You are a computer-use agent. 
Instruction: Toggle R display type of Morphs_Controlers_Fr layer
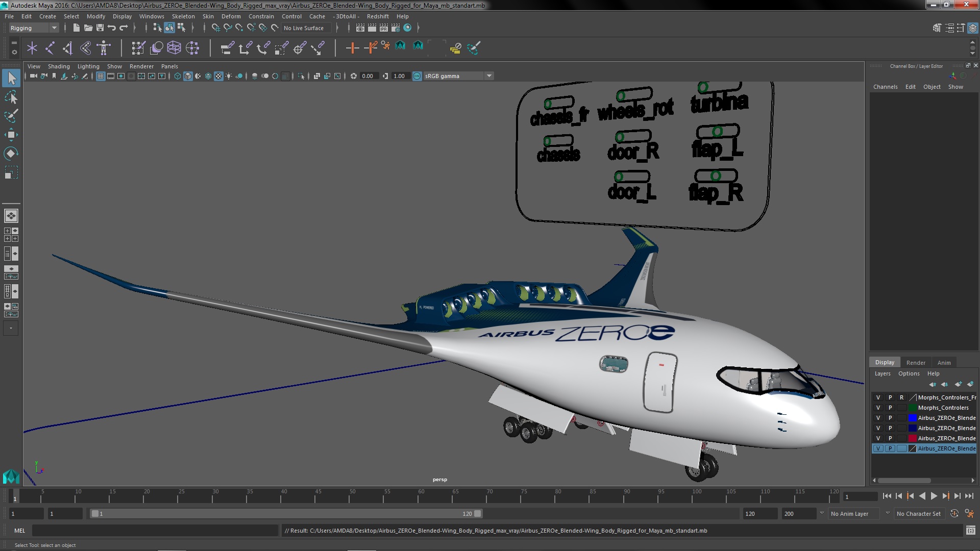(x=901, y=397)
